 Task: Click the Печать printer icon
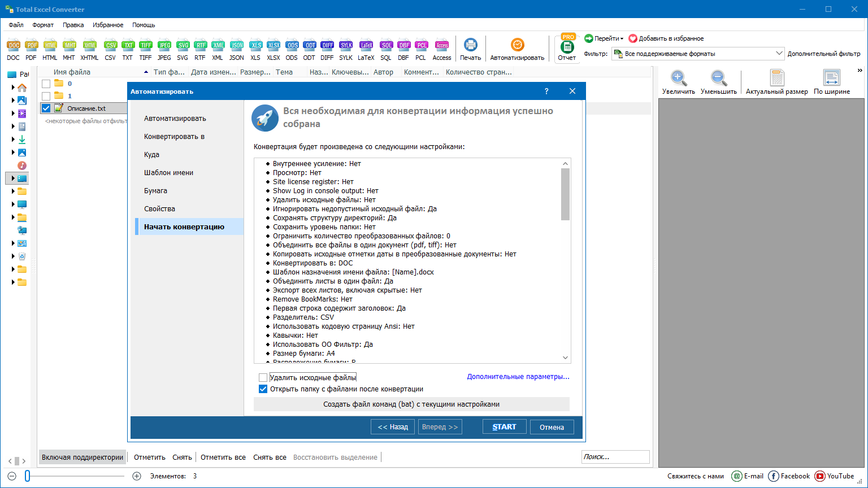(470, 45)
